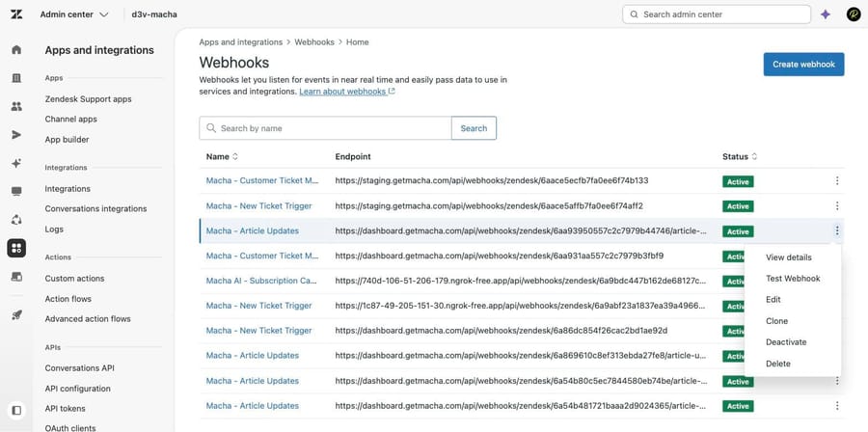Screen dimensions: 868x432
Task: Open Macha AI - Subscription Ca... webhook
Action: pyautogui.click(x=261, y=281)
